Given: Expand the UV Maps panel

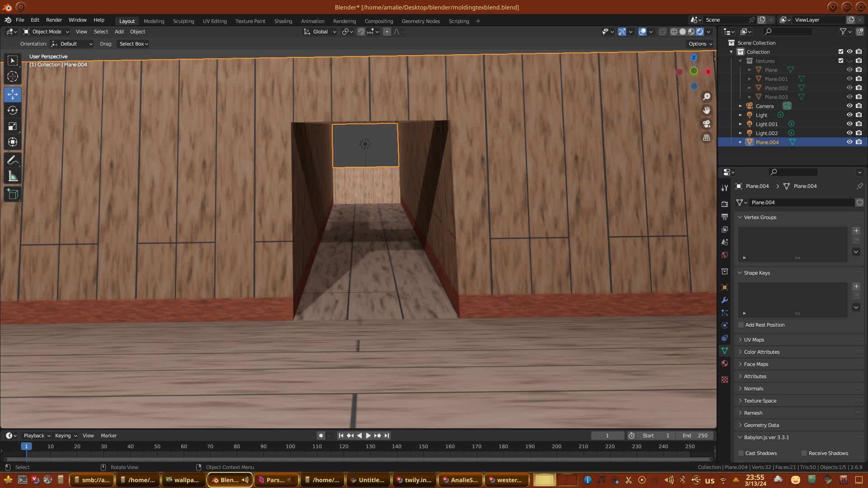Looking at the screenshot, I should [754, 340].
